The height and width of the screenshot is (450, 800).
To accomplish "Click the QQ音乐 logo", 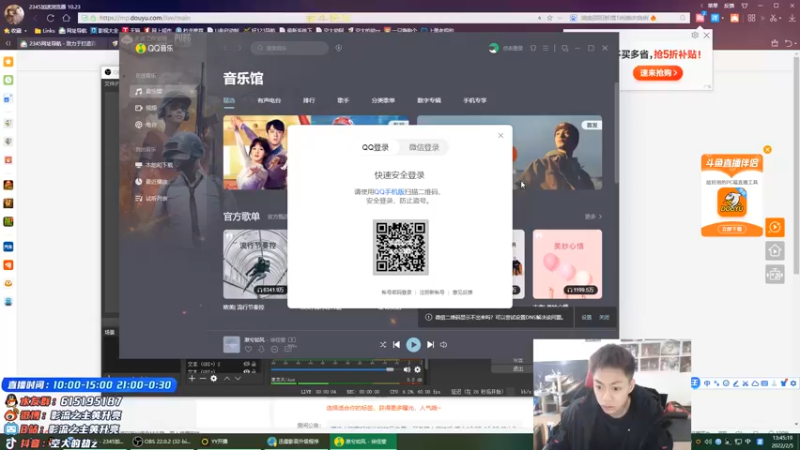I will coord(155,48).
